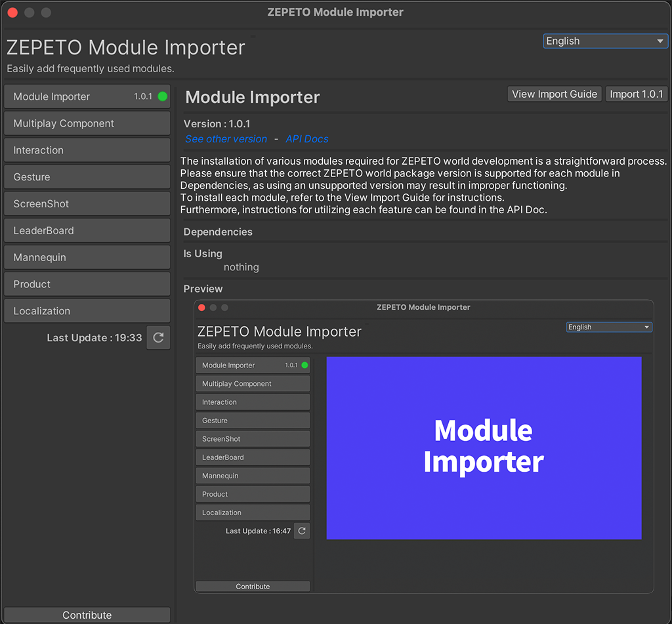
Task: Click 'Easily add frequently used modules.' subtitle
Action: (91, 69)
